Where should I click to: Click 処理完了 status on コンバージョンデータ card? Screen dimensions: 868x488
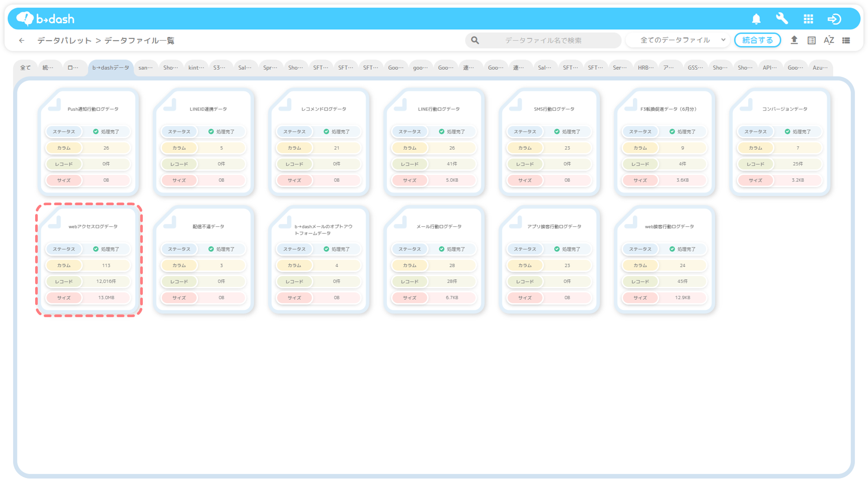(798, 131)
